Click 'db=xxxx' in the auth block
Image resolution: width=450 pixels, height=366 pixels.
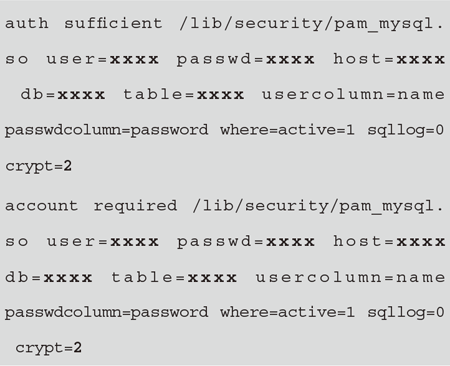point(63,95)
